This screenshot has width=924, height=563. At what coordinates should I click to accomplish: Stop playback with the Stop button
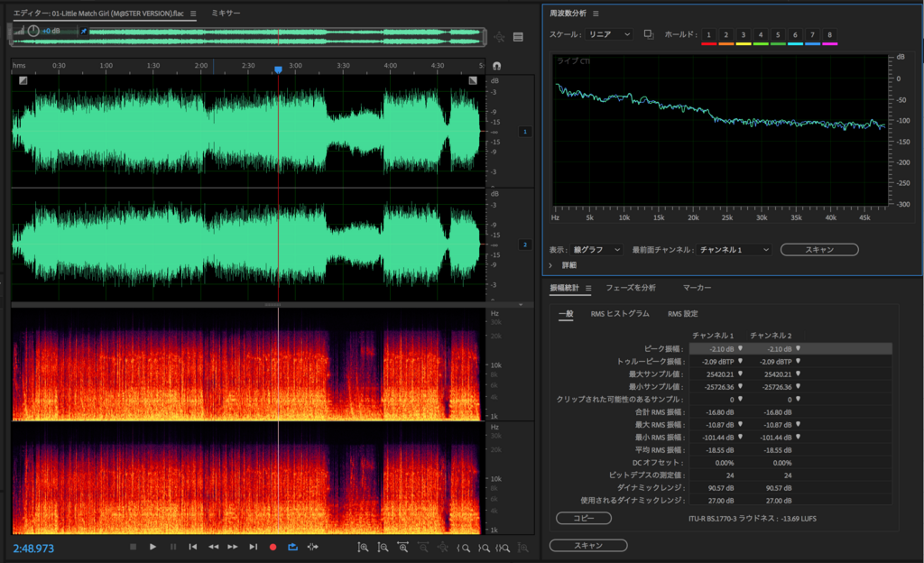[x=134, y=547]
